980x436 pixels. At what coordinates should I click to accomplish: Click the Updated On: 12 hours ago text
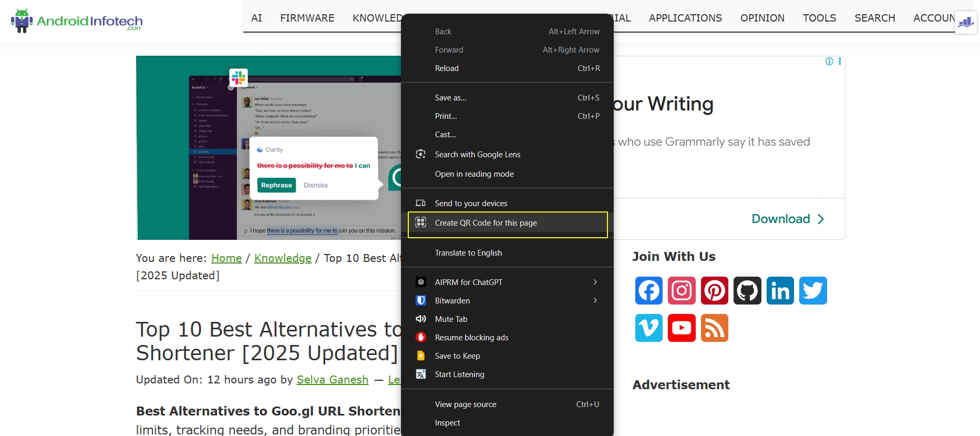206,380
